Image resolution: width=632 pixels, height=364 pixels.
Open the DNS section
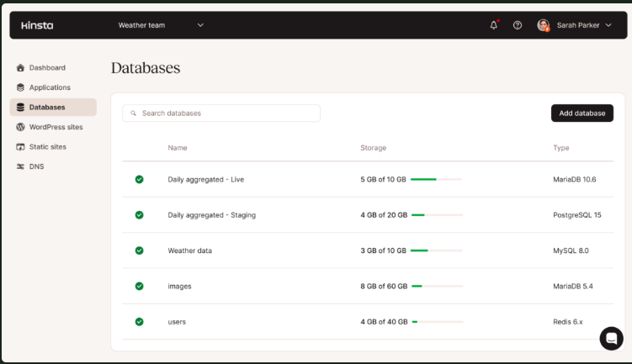click(36, 166)
